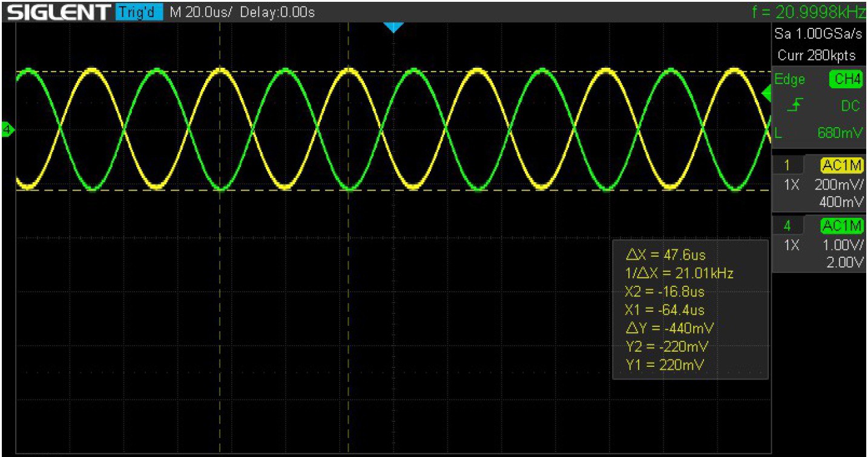Open the M 20.0us/ timebase setting
This screenshot has height=457, width=868.
pos(202,12)
